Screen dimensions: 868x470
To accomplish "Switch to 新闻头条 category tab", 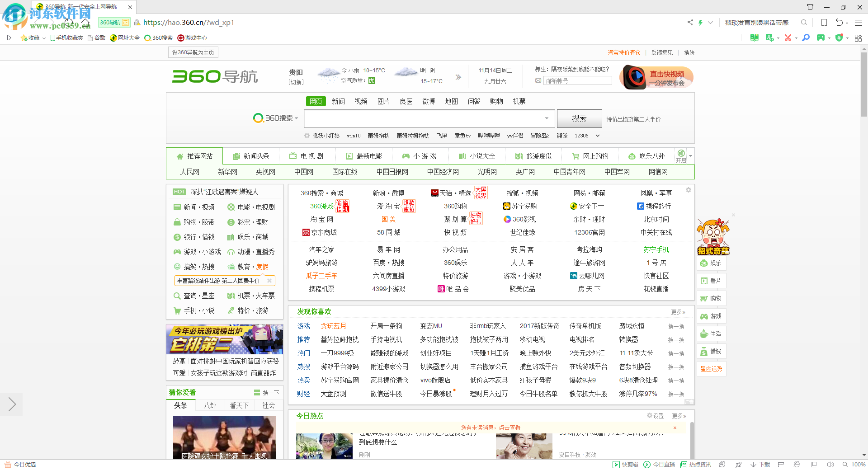I will 251,156.
